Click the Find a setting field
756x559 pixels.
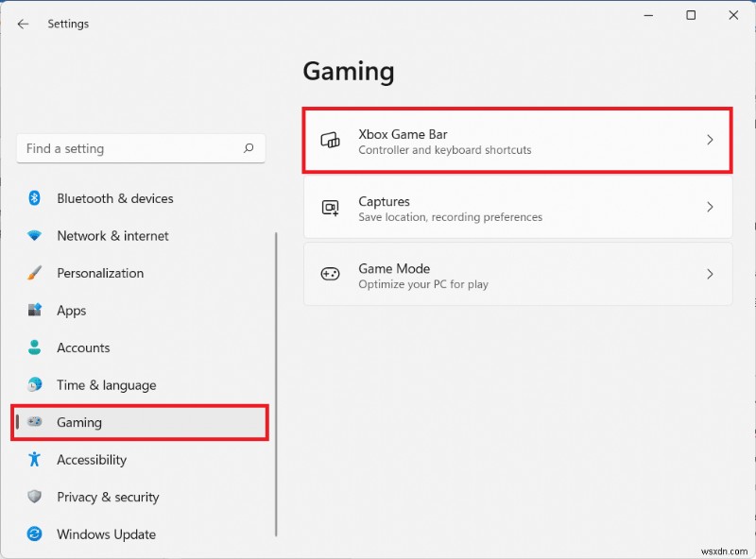[x=128, y=148]
